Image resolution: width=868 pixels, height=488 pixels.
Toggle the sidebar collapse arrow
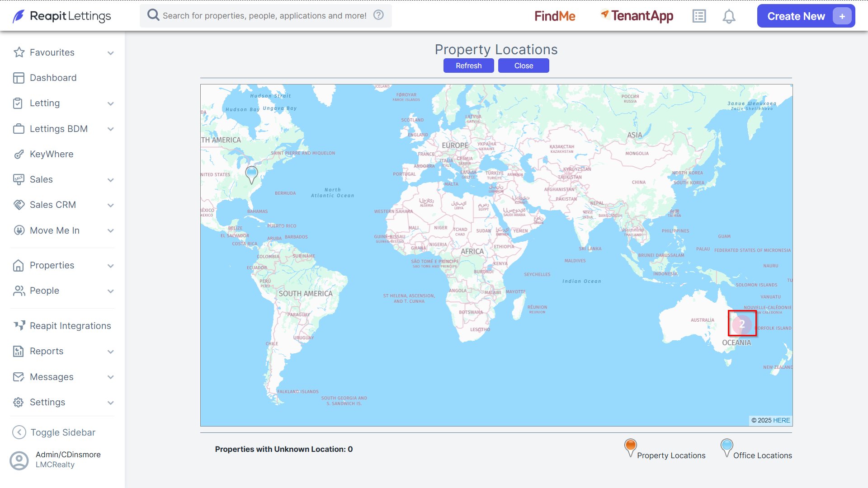(19, 432)
